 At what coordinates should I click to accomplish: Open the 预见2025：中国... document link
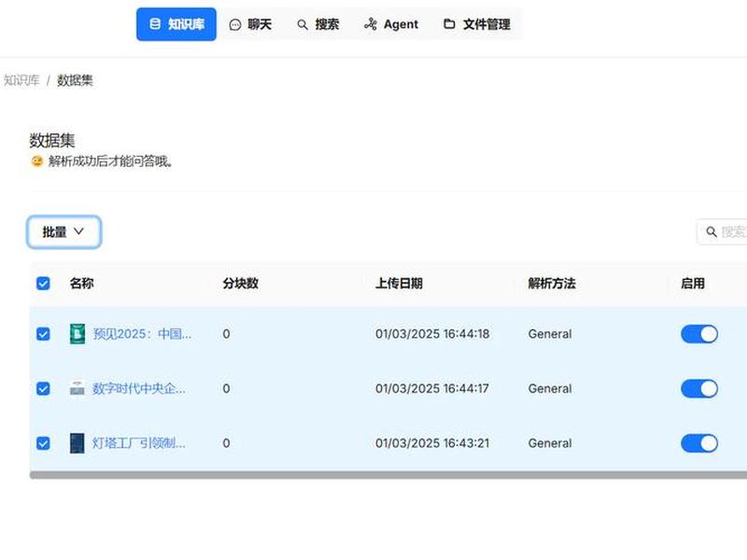[142, 334]
